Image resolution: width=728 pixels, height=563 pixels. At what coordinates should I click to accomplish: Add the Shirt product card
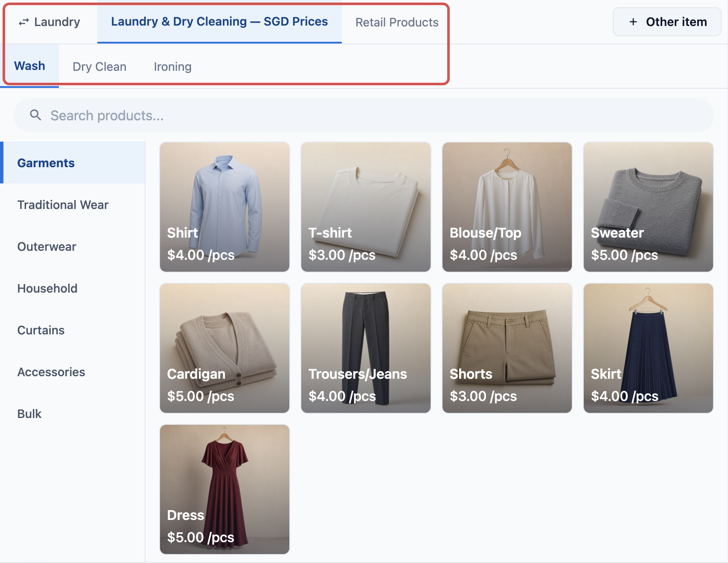pos(224,207)
